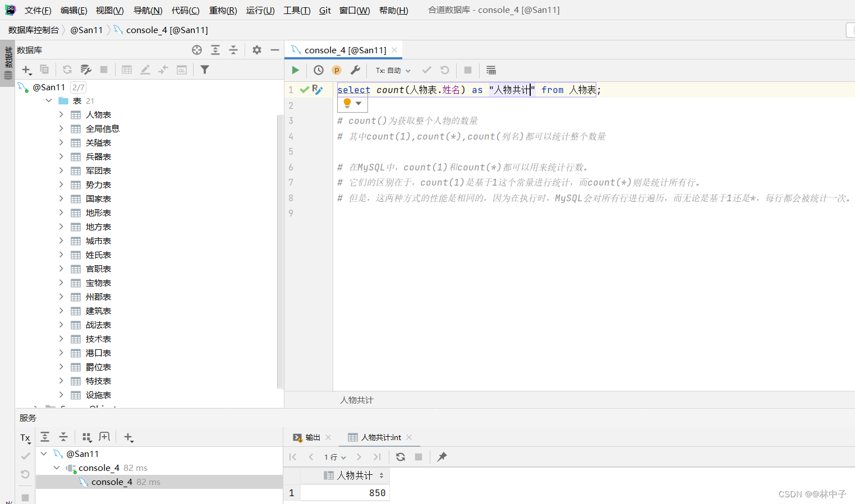Toggle in-editor results table icon
Screen dimensions: 855x504
coord(491,70)
